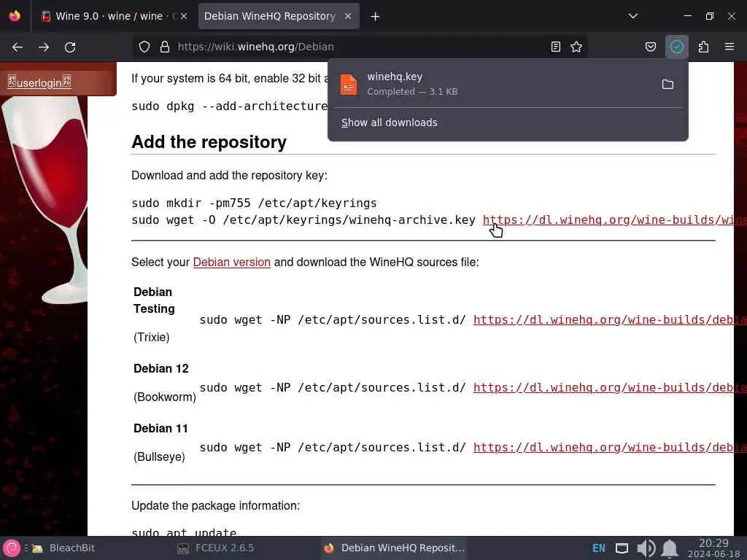Open the Save to Pocket icon
The height and width of the screenshot is (560, 747).
pos(650,47)
